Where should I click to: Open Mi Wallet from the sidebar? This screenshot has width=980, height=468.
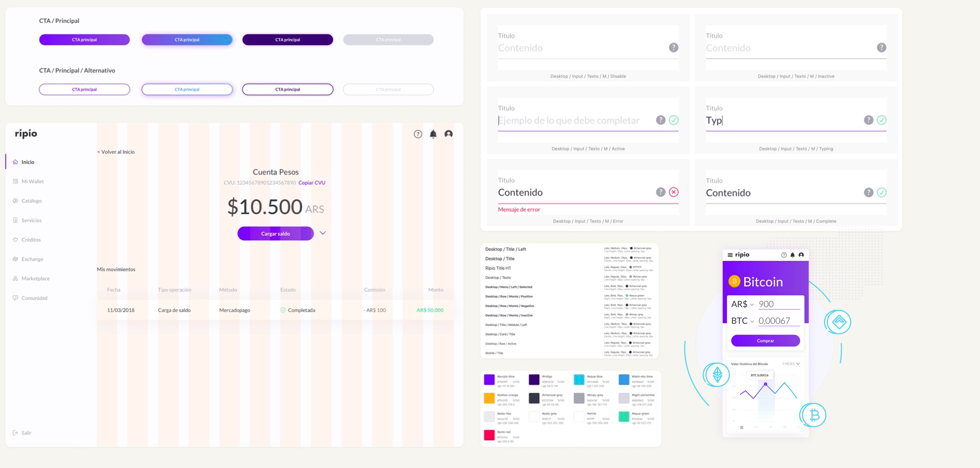[x=28, y=181]
